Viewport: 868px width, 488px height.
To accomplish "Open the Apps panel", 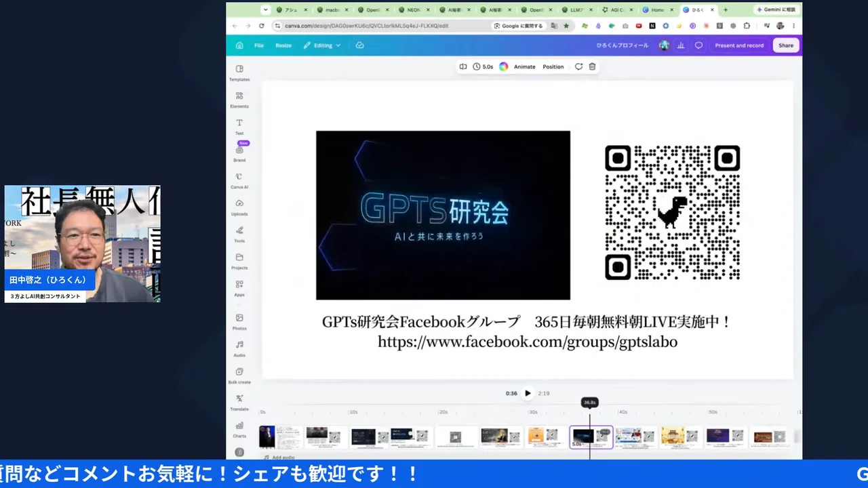I will pos(239,288).
